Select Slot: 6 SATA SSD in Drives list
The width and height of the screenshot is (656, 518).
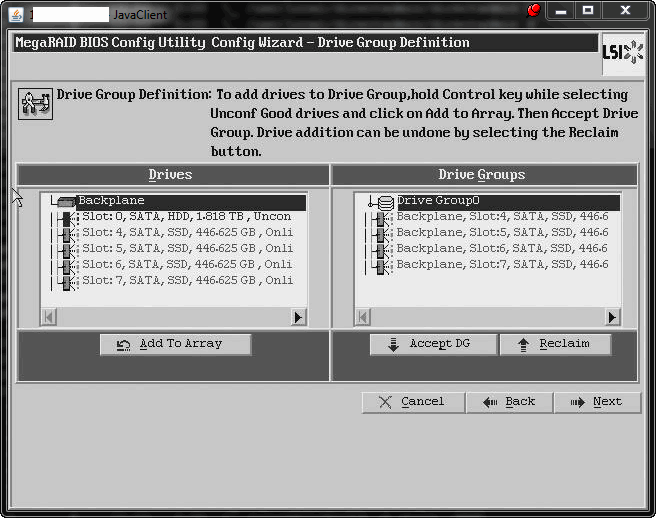point(187,264)
